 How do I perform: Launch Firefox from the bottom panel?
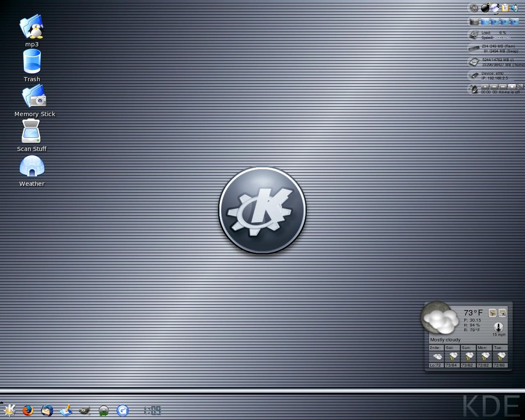tap(28, 410)
